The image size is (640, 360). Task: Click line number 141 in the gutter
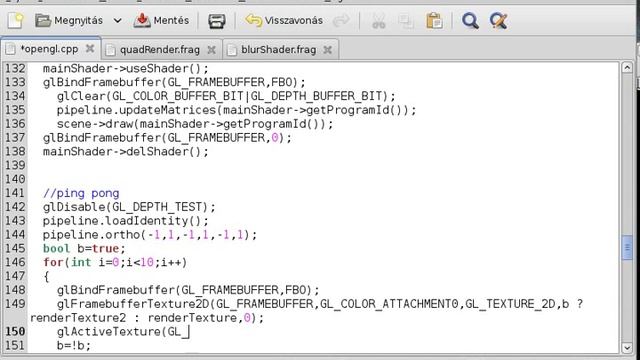[x=15, y=193]
